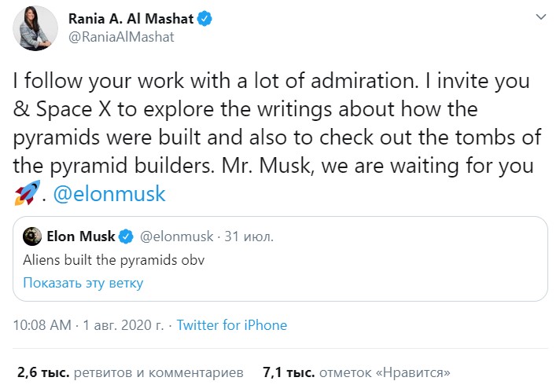This screenshot has height=392, width=560.
Task: Open the blue @elonmusk mention link
Action: point(109,193)
